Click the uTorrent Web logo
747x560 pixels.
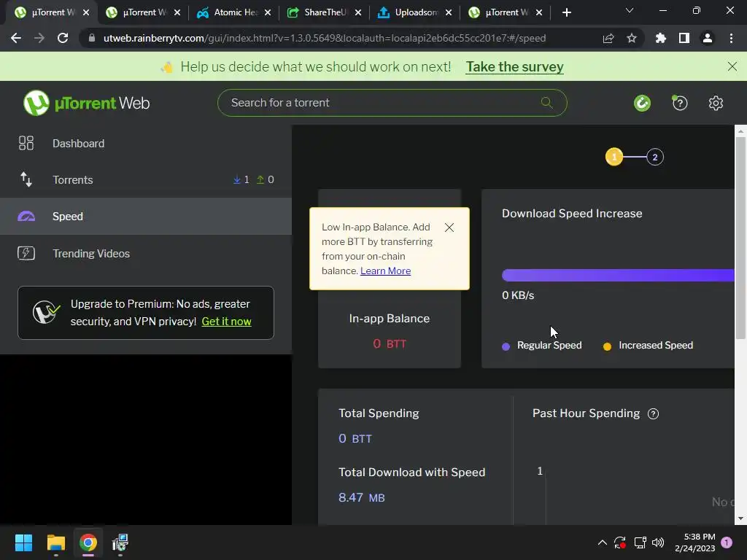[86, 103]
